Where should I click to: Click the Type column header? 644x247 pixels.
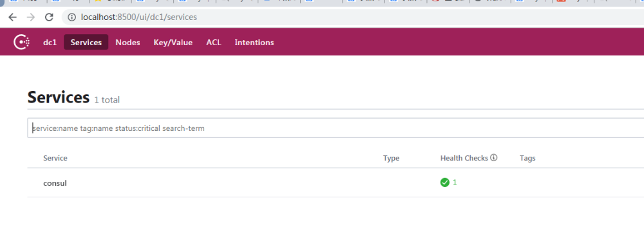point(391,158)
